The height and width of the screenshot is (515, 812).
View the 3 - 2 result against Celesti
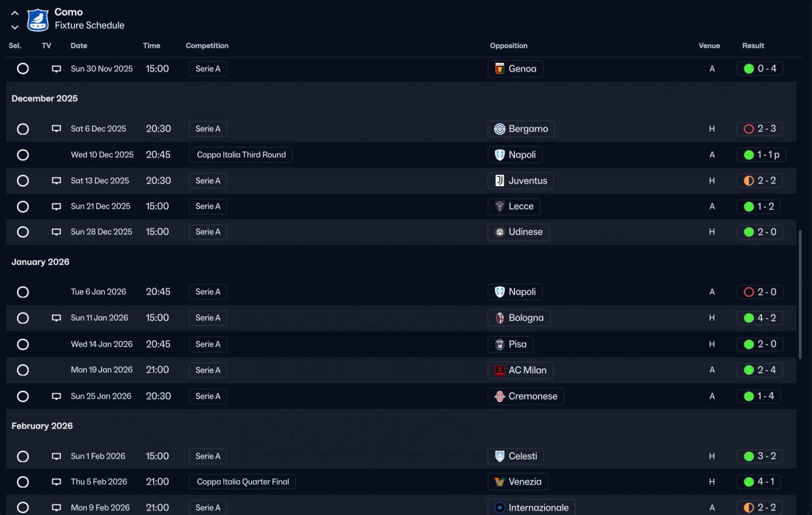760,456
